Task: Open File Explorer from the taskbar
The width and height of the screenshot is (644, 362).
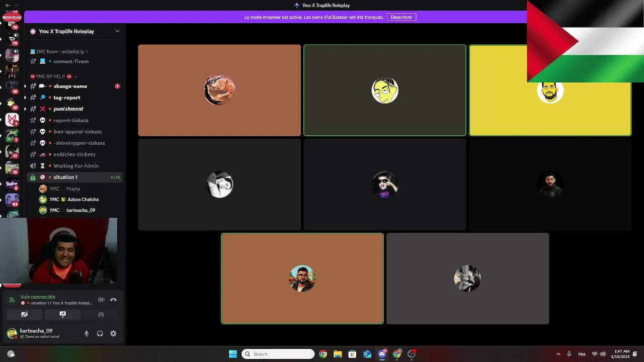Action: click(x=338, y=354)
